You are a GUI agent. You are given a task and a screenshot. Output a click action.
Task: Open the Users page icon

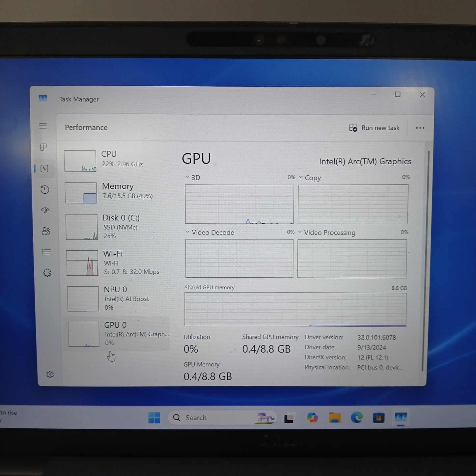coord(46,231)
